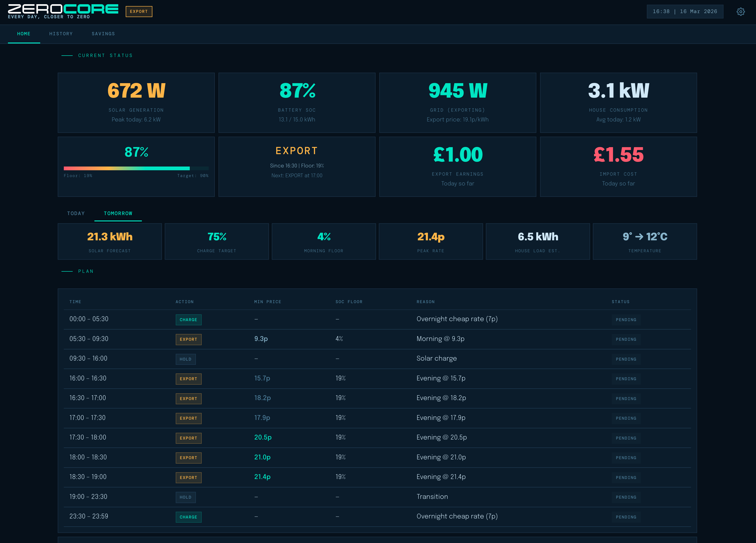Toggle HOLD for the 09:30 Solar charge slot
Image resolution: width=756 pixels, height=543 pixels.
185,359
